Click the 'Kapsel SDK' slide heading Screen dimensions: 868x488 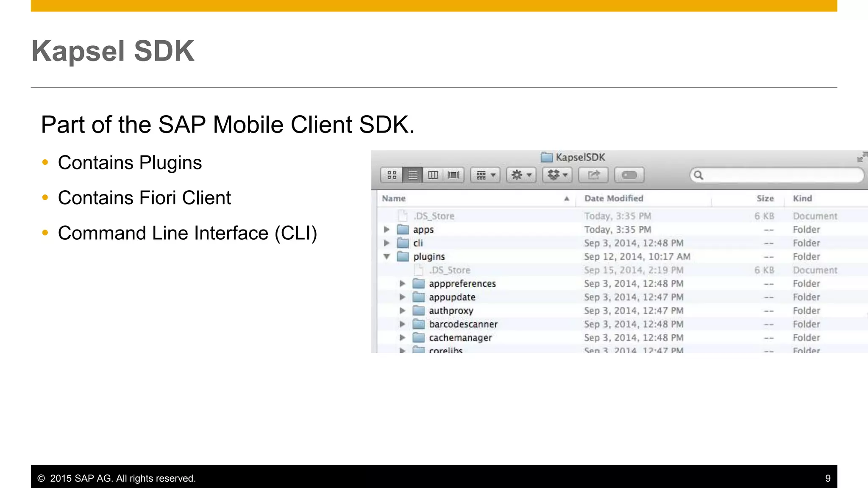point(113,51)
